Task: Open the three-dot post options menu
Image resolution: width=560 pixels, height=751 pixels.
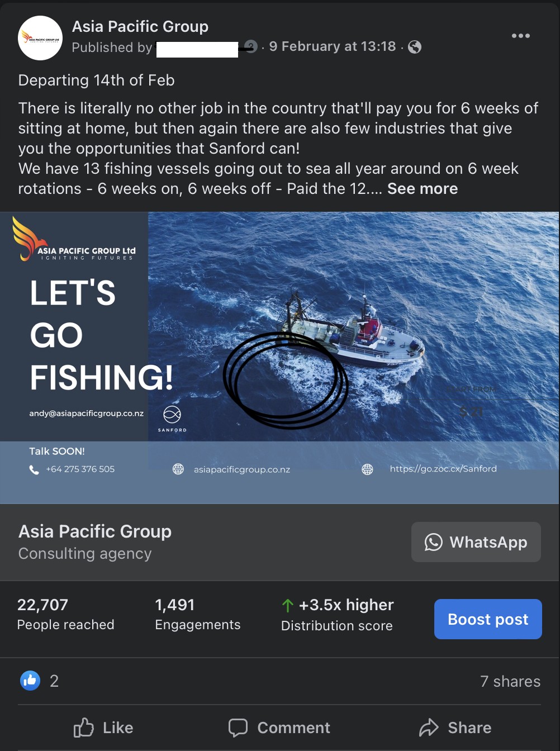Action: (x=520, y=36)
